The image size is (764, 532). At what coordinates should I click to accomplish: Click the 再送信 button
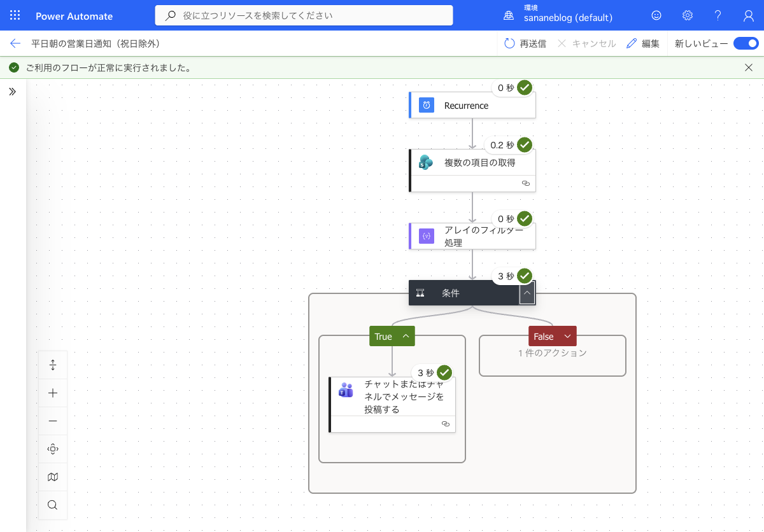pos(525,43)
